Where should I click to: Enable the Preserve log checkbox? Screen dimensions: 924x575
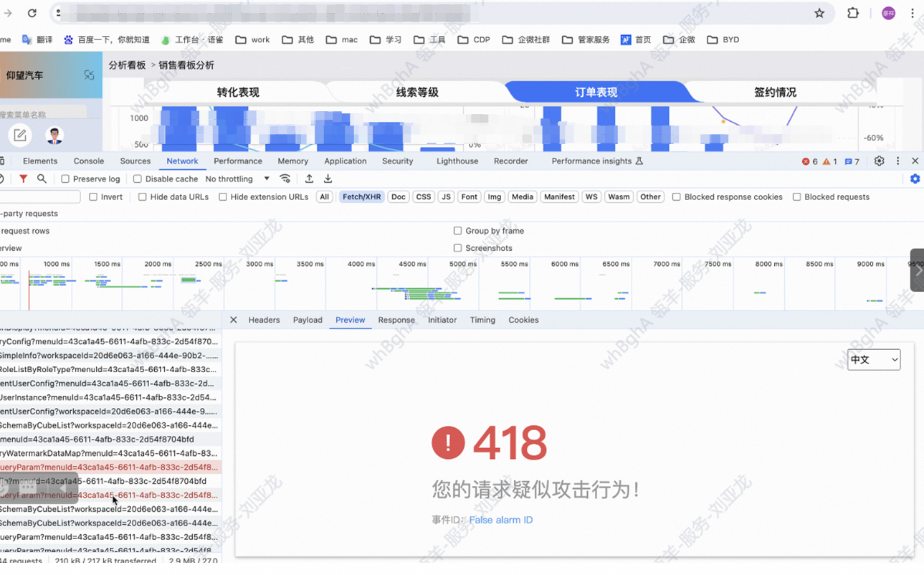click(65, 179)
